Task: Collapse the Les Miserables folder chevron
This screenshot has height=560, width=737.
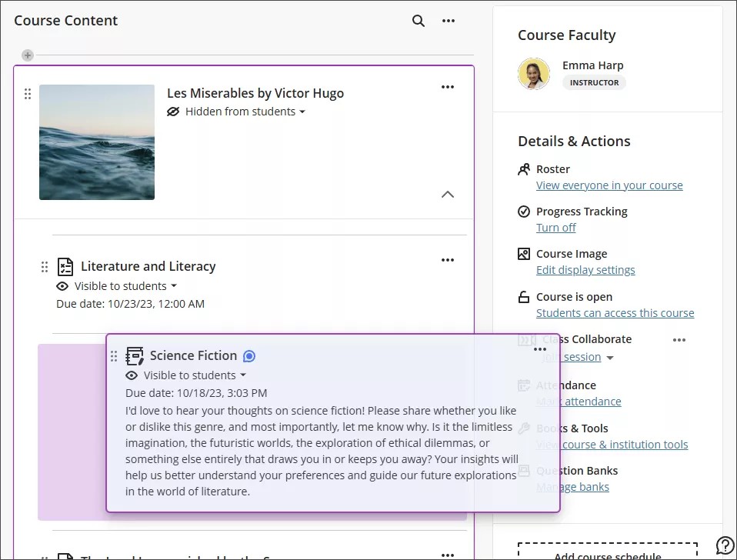Action: [x=447, y=195]
